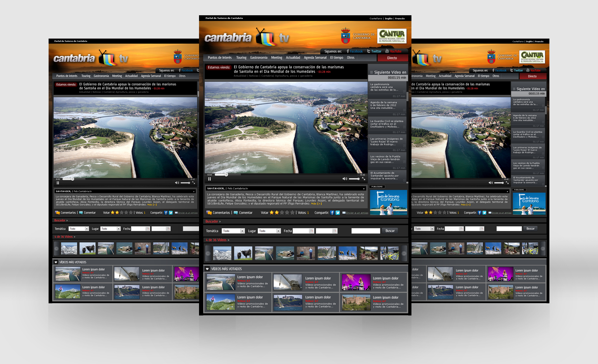Open Actualidad menu on the center page
This screenshot has height=364, width=598.
pos(293,58)
